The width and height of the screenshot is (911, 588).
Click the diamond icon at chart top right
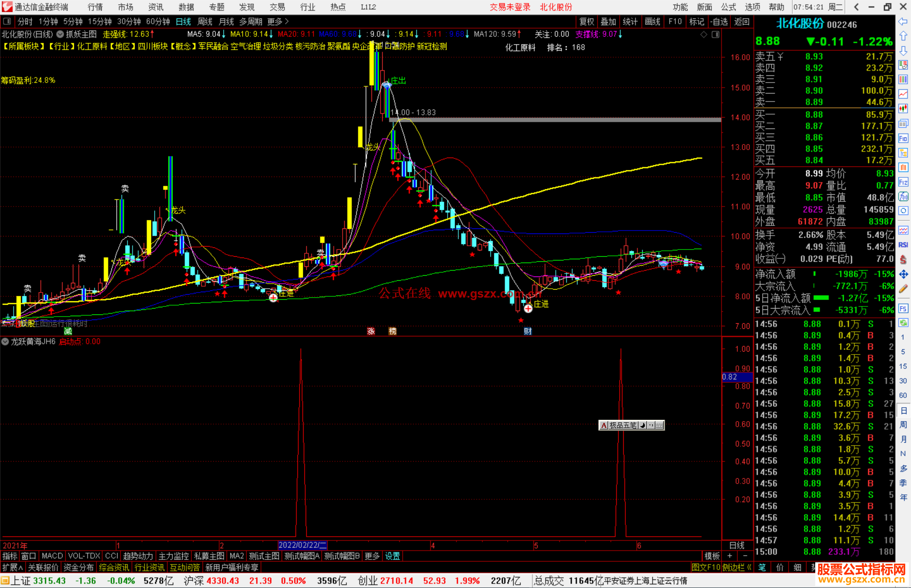[703, 35]
